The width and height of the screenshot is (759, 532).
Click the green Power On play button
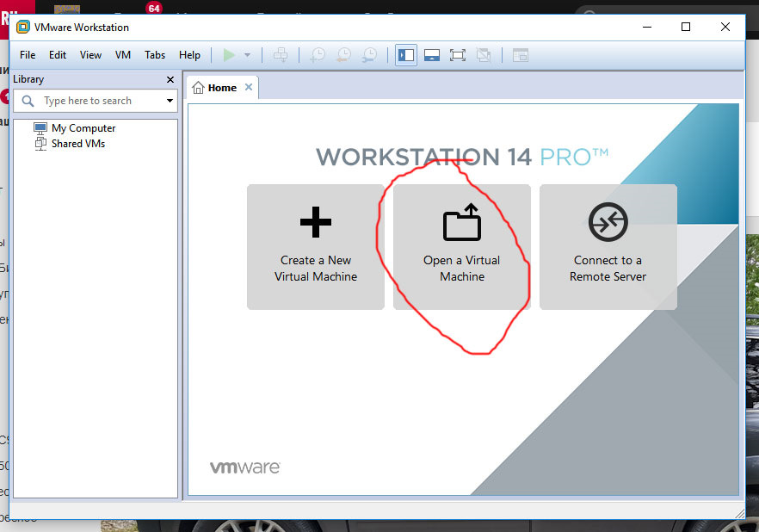229,55
